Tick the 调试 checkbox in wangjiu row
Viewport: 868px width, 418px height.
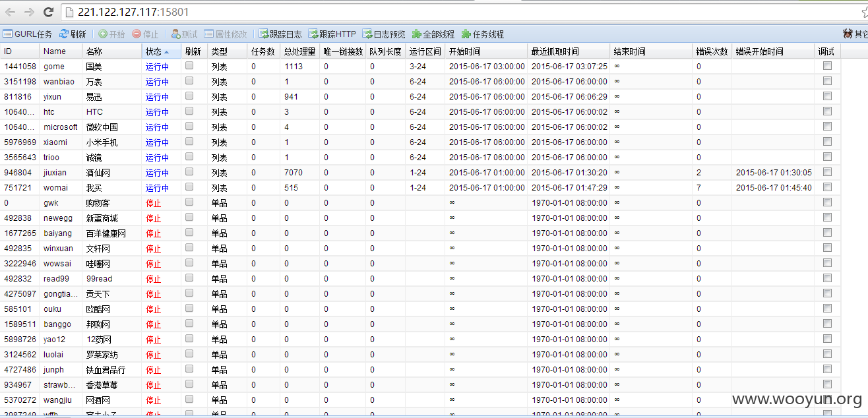(827, 400)
